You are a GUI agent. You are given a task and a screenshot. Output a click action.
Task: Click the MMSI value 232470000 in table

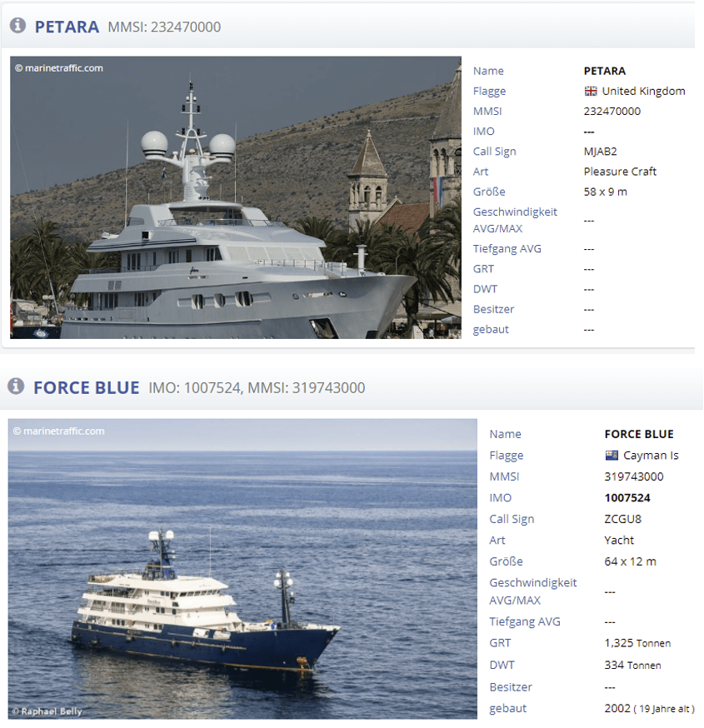click(x=612, y=111)
